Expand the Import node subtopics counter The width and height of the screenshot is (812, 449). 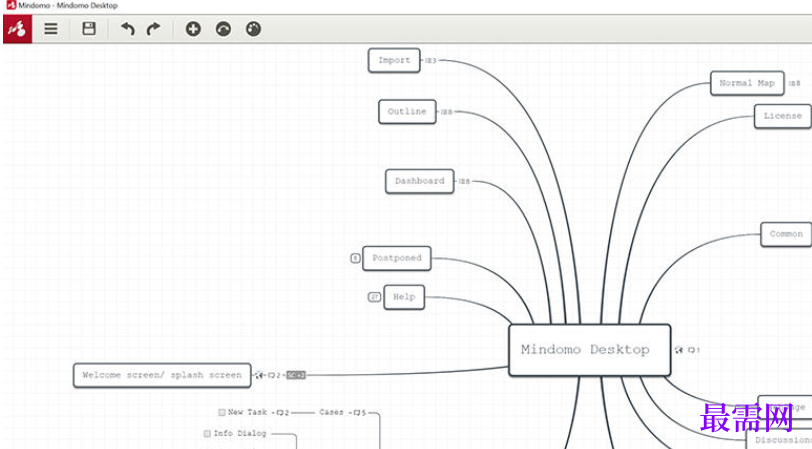point(431,61)
